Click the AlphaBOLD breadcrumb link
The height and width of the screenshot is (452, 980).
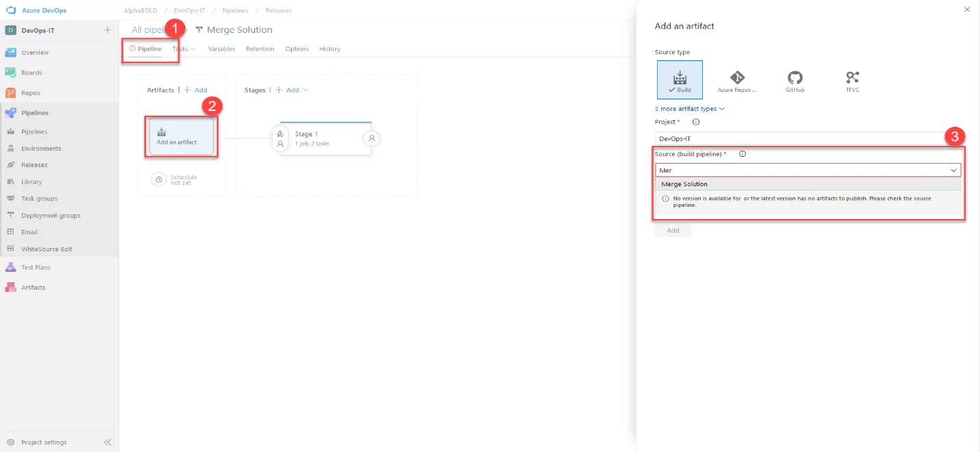pyautogui.click(x=139, y=11)
